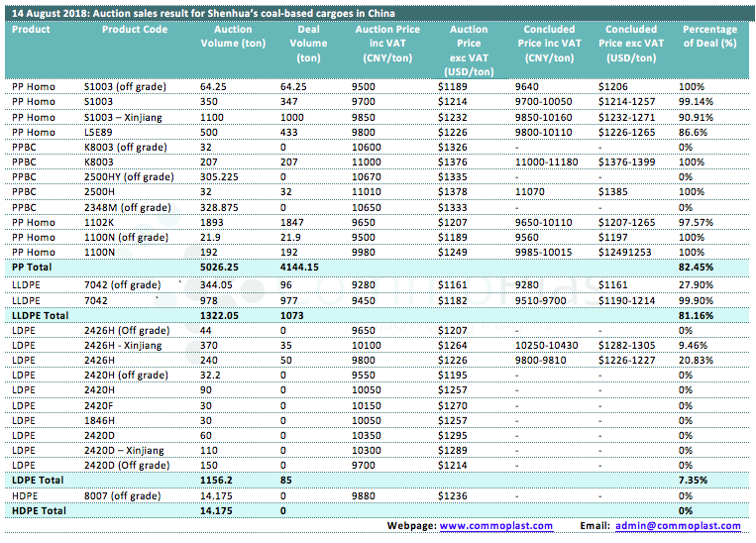The image size is (756, 543).
Task: Click the HDPE Total row label
Action: click(36, 509)
